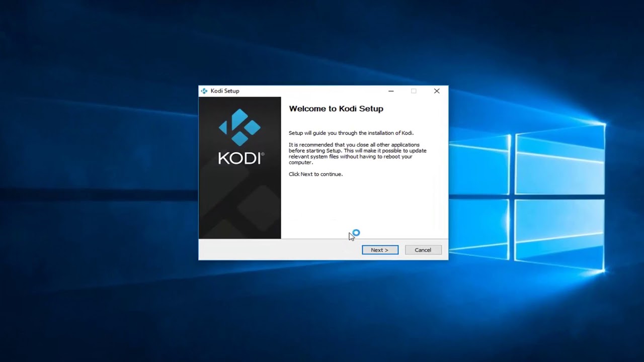Click the loading spinner next to the cursor
This screenshot has height=362, width=644.
[x=356, y=233]
